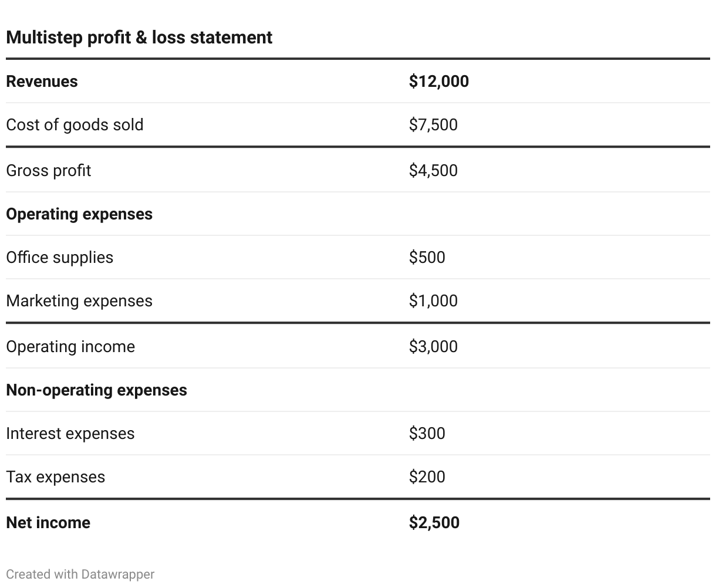Click the $4,500 gross profit value
The height and width of the screenshot is (588, 716).
(433, 170)
